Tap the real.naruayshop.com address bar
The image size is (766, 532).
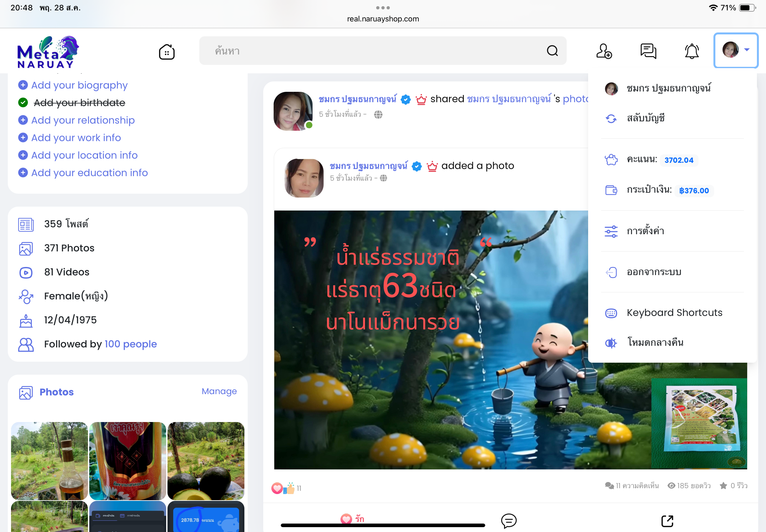pos(383,19)
